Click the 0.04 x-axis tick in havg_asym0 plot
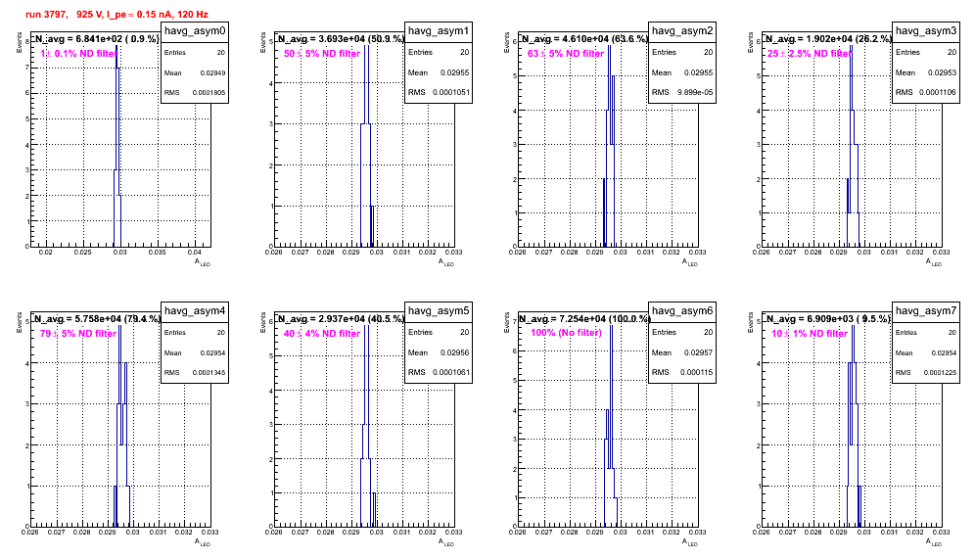 pos(195,253)
